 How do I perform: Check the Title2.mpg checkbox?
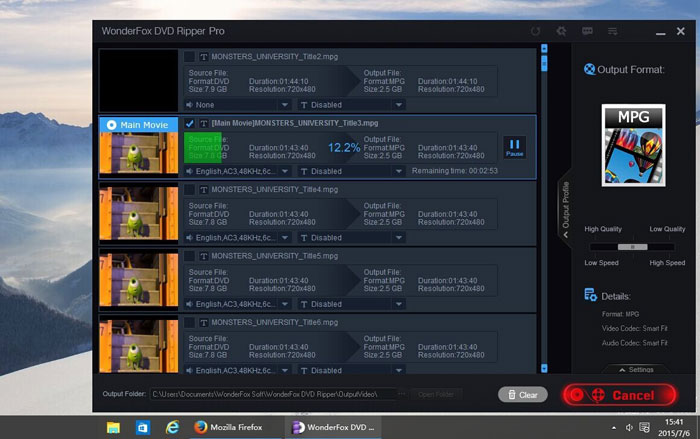click(189, 57)
